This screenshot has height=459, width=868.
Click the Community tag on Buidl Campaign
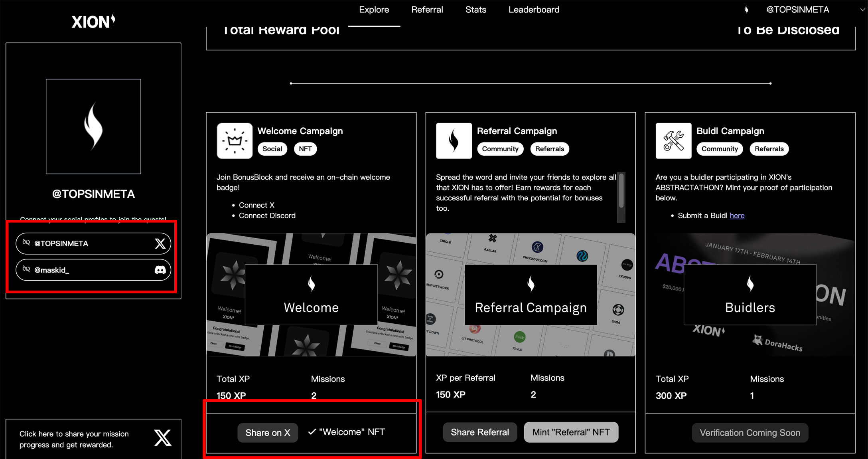tap(720, 149)
